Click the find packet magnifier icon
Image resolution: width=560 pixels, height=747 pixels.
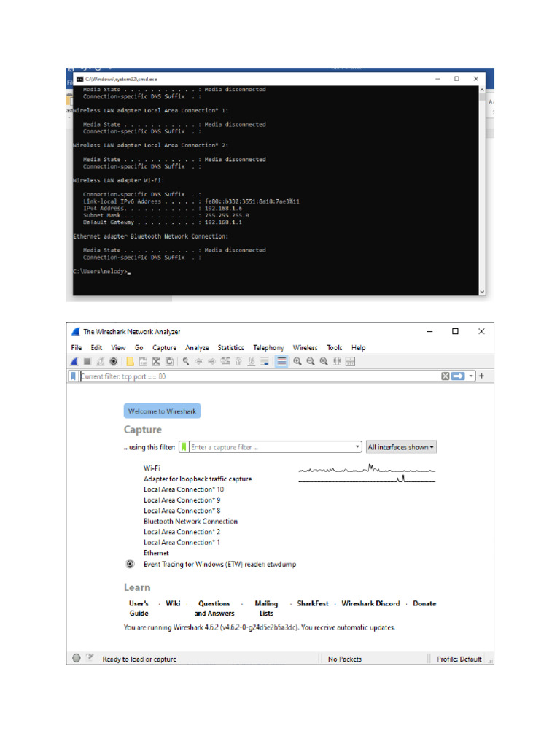(186, 362)
